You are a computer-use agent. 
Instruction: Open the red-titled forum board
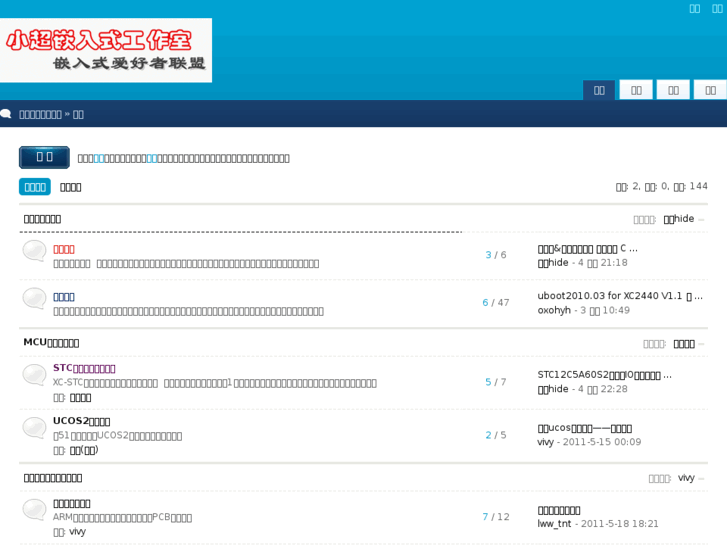[64, 250]
